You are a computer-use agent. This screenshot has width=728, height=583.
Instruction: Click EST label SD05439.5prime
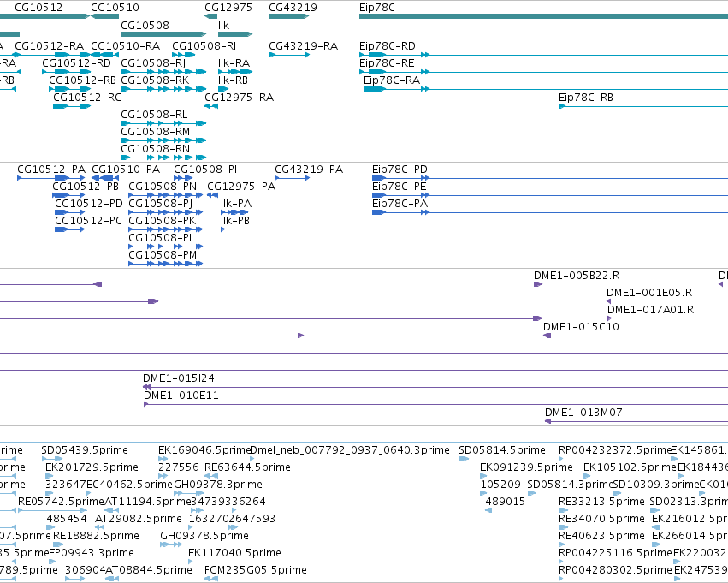85,450
